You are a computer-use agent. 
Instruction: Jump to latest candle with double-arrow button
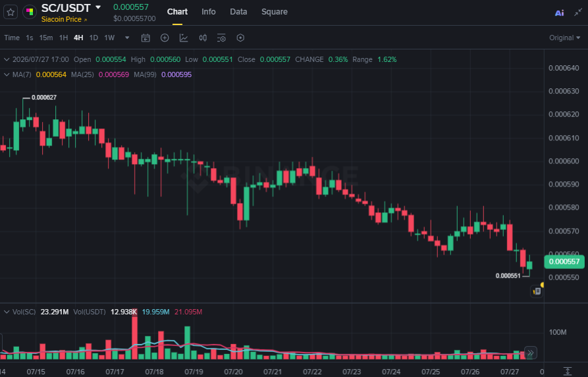coord(530,353)
